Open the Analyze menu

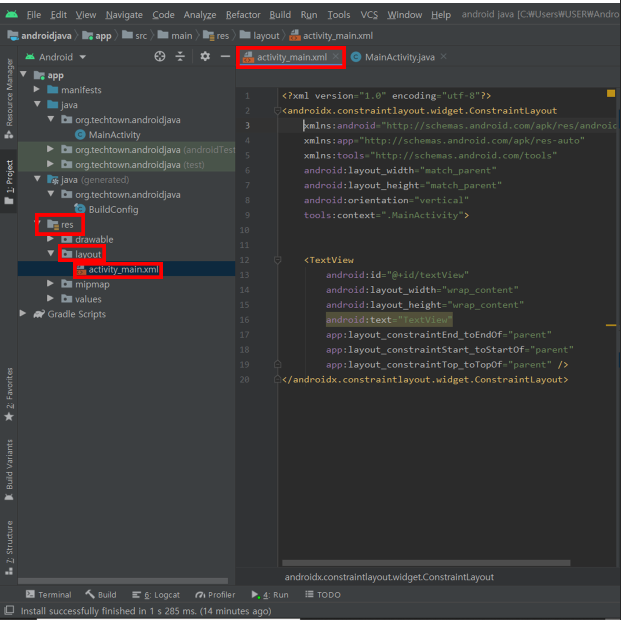coord(200,15)
